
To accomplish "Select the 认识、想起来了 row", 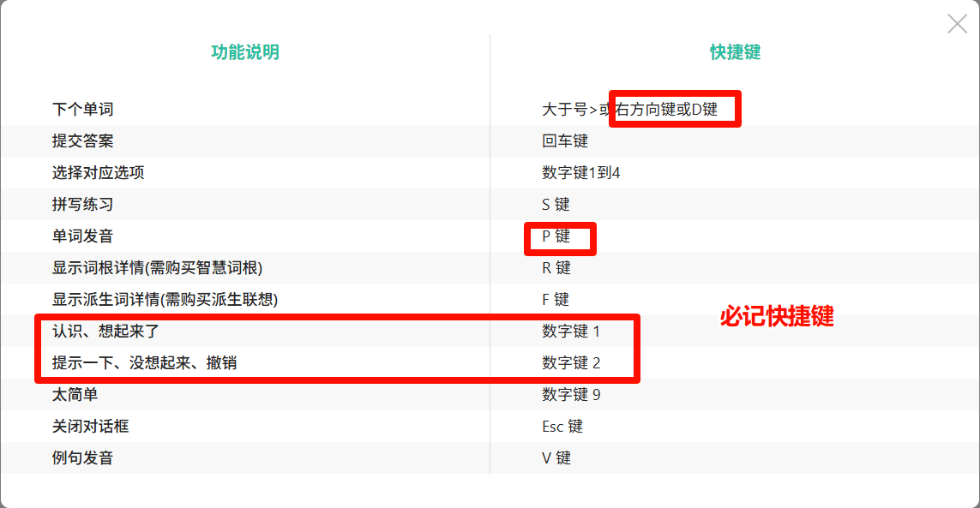I will [490, 332].
